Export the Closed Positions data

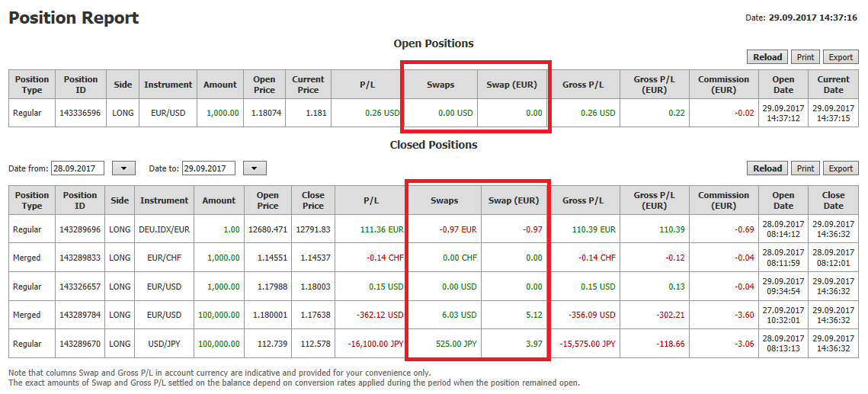tap(841, 168)
